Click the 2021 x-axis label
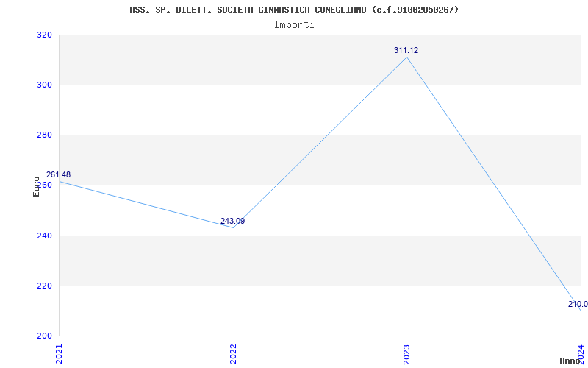588x368 pixels. 59,354
